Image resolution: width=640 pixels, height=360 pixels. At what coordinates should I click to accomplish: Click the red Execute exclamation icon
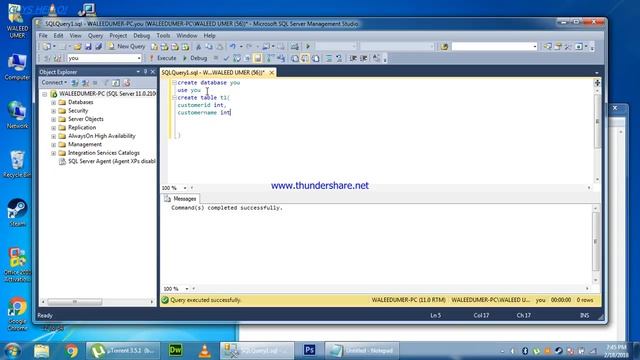coord(151,58)
